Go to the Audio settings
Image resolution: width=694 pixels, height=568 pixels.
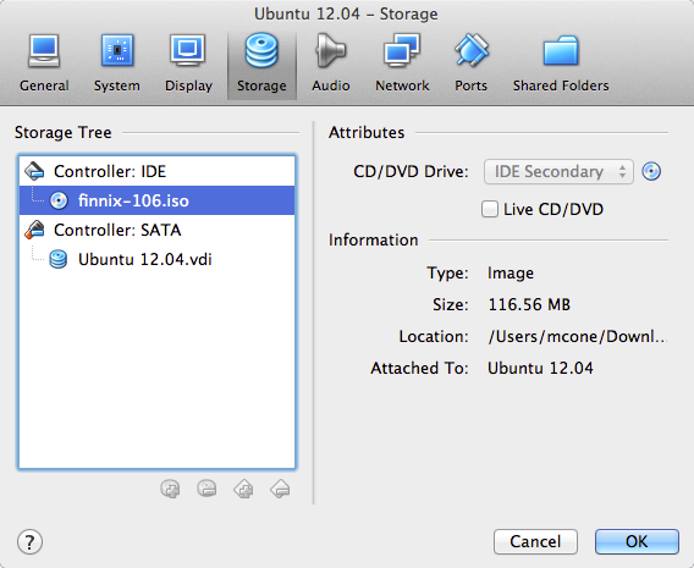click(330, 62)
